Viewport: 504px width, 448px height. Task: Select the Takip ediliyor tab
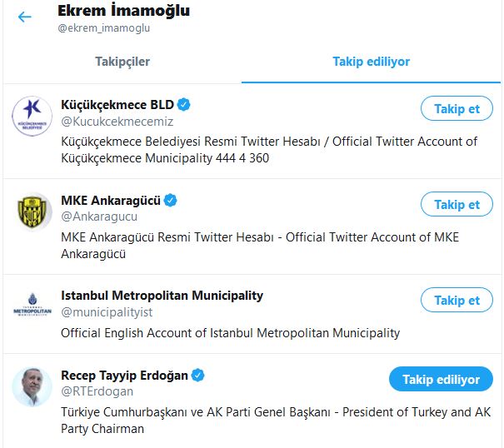(x=371, y=62)
